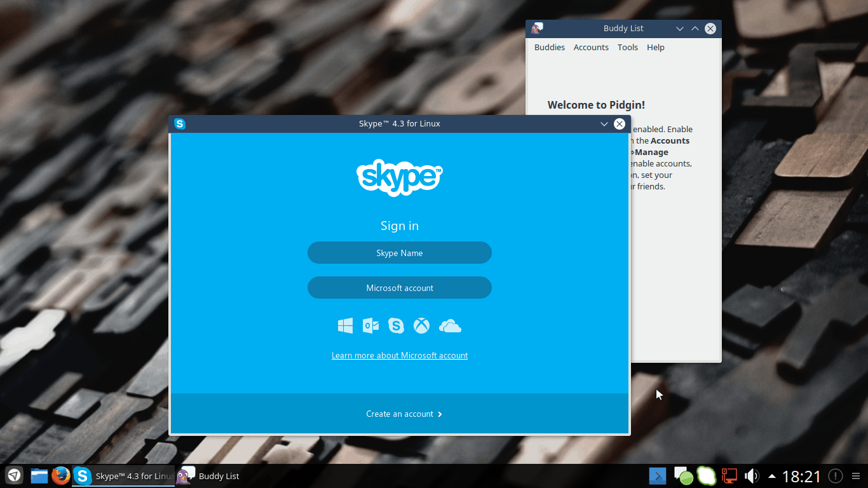Screen dimensions: 868x488
Task: Click the Windows logo icon in Skype
Action: [x=345, y=326]
